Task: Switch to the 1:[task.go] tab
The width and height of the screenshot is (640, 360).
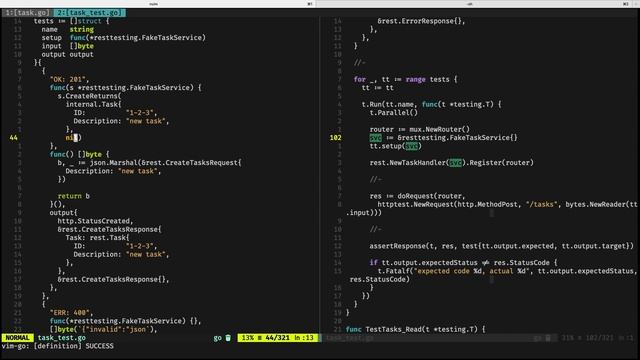Action: [27, 13]
